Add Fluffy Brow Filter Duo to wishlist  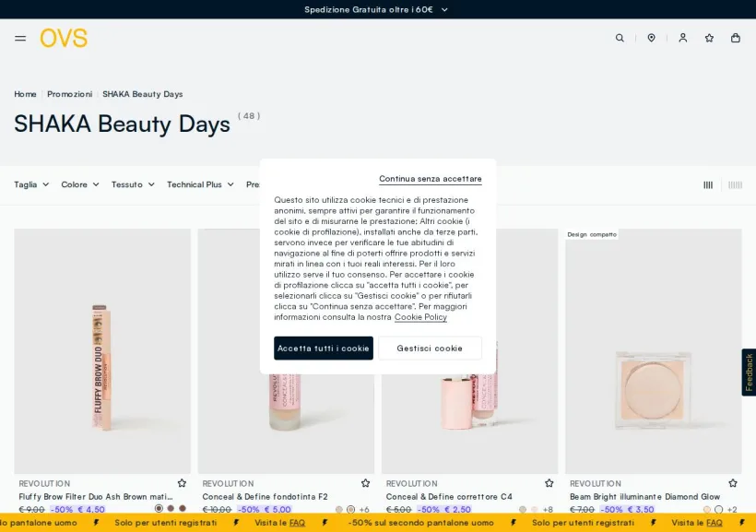pos(182,483)
